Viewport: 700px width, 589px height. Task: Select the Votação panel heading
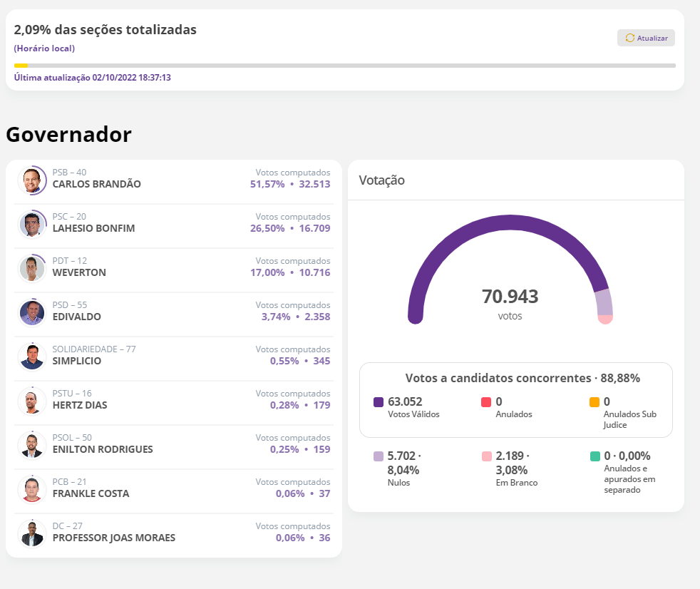(382, 180)
